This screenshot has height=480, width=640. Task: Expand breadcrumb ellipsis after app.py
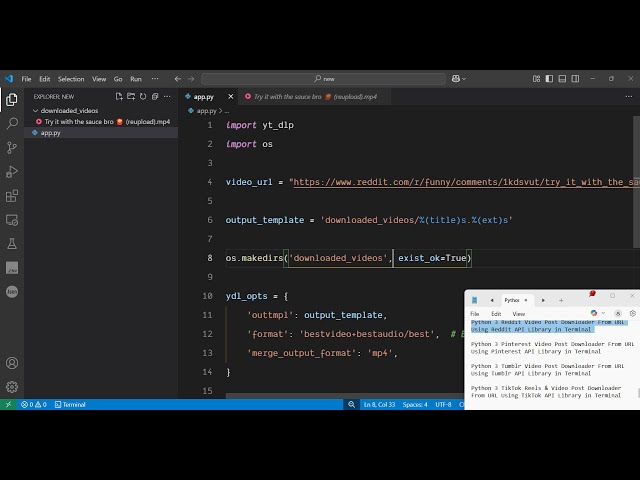pyautogui.click(x=227, y=111)
